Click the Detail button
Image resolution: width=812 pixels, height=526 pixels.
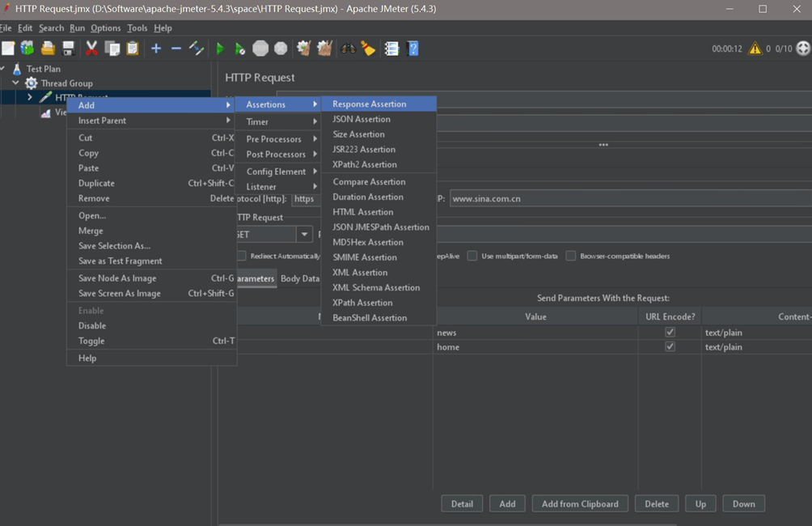[462, 504]
